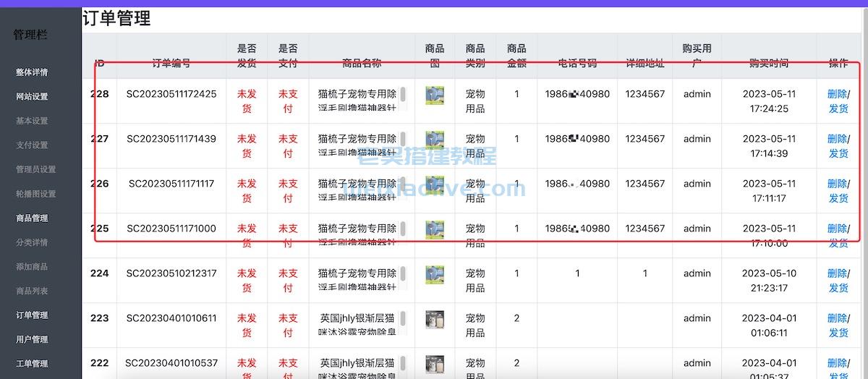Click the 订单管理 page heading
Image resolution: width=868 pixels, height=379 pixels.
(x=116, y=19)
